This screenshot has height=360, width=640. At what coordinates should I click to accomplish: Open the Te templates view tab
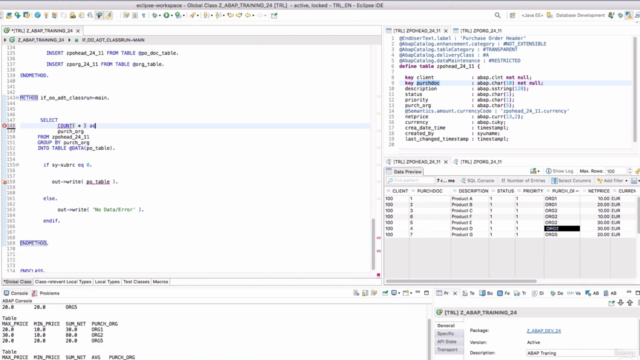(469, 293)
